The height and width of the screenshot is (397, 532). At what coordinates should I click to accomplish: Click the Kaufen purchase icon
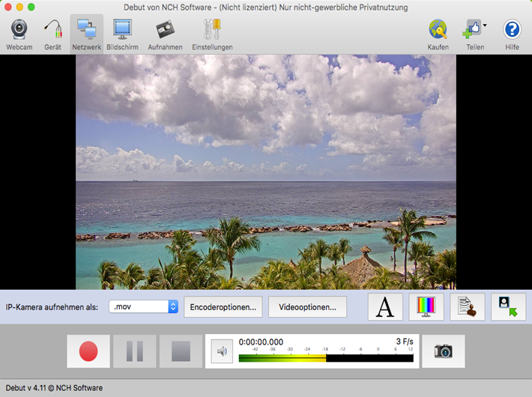438,34
